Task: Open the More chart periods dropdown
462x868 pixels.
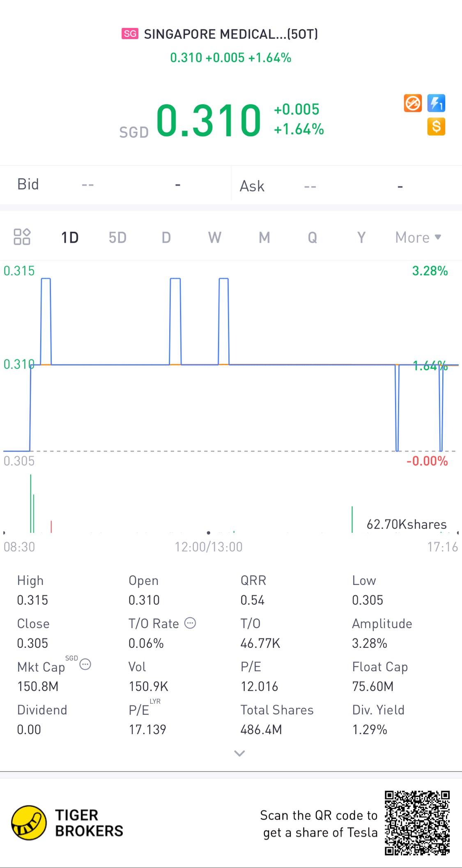Action: coord(418,237)
